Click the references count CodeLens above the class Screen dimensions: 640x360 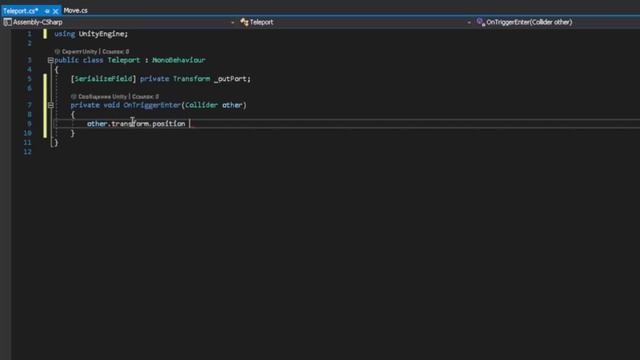(x=116, y=52)
